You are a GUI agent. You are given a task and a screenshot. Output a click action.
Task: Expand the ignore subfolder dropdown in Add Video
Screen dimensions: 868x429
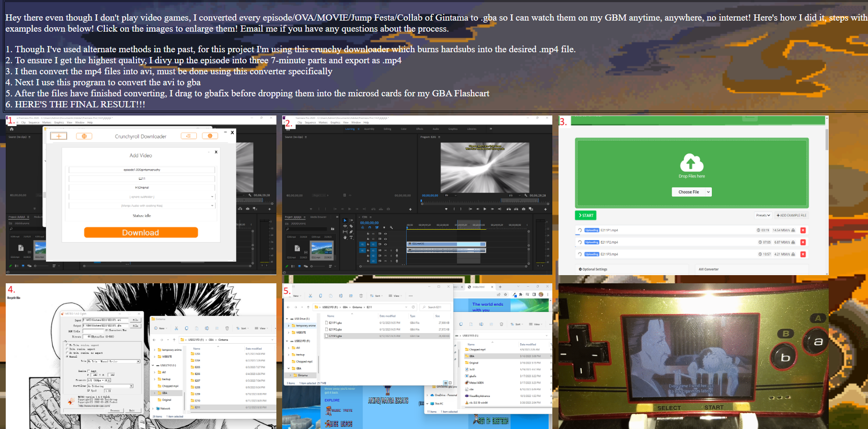[212, 197]
